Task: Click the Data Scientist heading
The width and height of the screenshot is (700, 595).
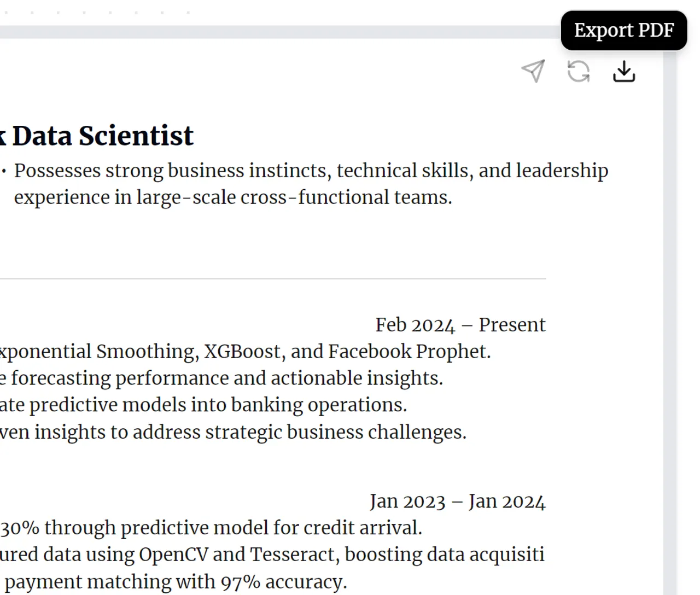Action: coord(103,136)
